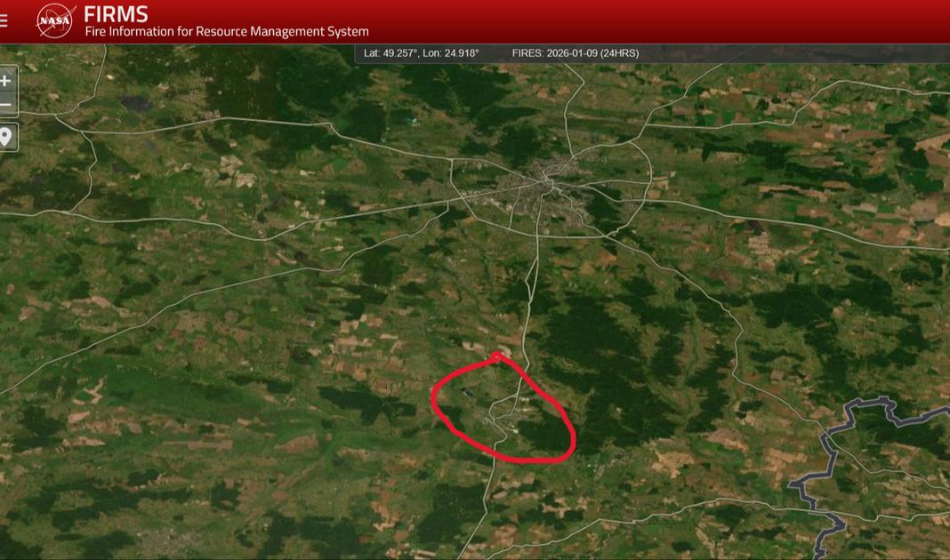Click the Lat/Lon coordinate readout
The image size is (950, 560).
421,53
